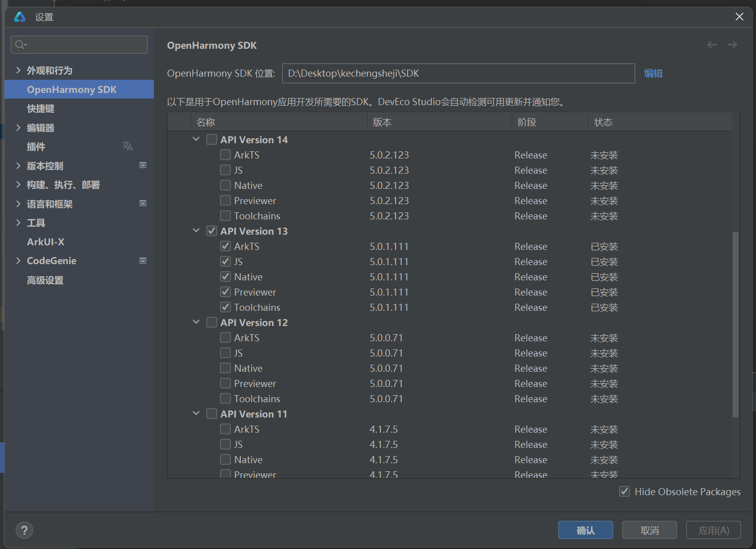
Task: Collapse the API Version 12 group
Action: [x=196, y=322]
